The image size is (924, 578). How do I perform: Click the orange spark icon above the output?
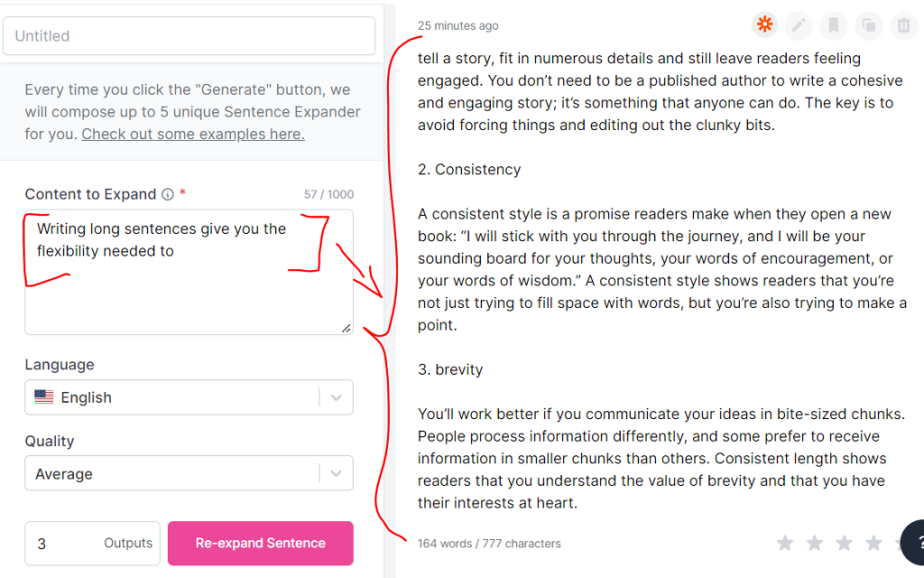(764, 24)
